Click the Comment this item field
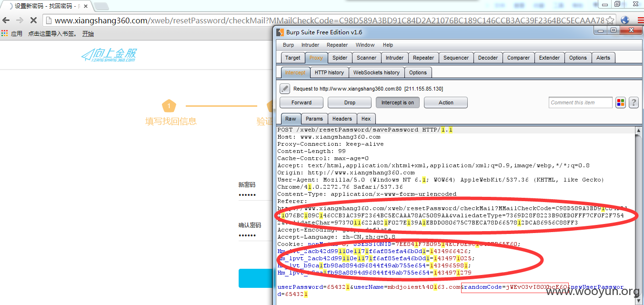The image size is (644, 305). pyautogui.click(x=580, y=102)
